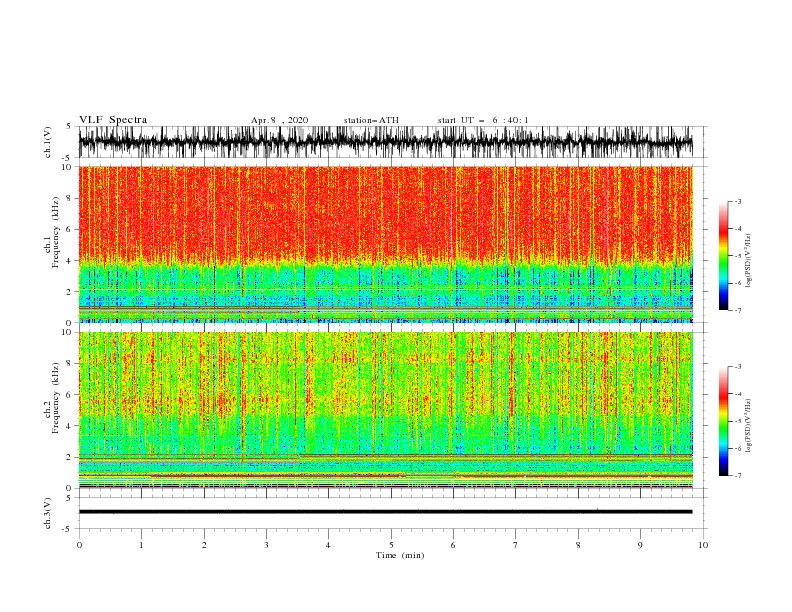
Task: Click time-axis tick label "3"
Action: tap(266, 545)
